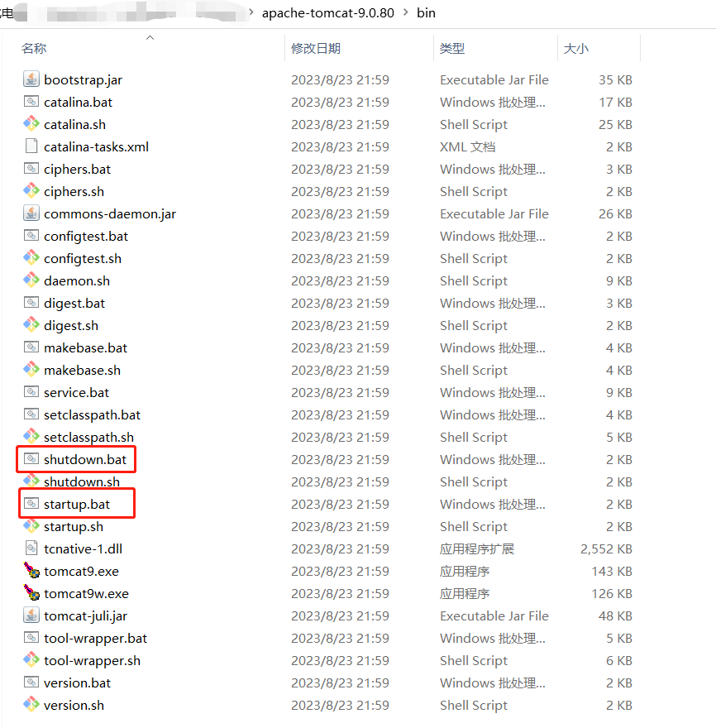Click the service.bat file icon
Viewport: 716px width, 728px height.
pos(31,392)
